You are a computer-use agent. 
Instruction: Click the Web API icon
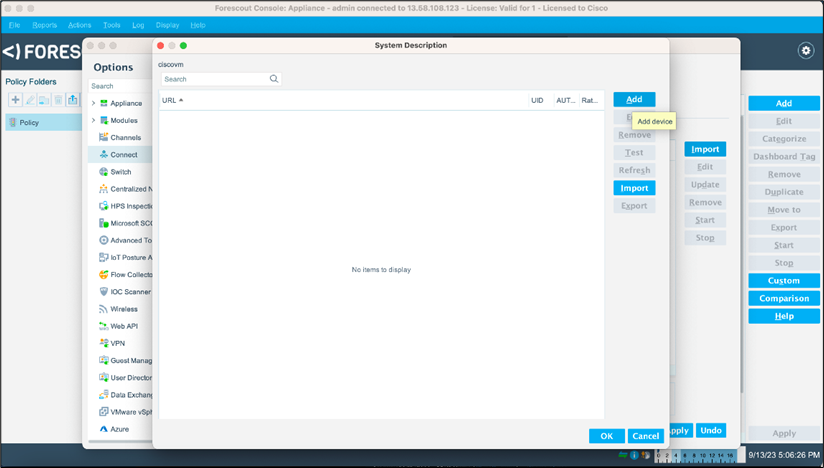point(104,326)
